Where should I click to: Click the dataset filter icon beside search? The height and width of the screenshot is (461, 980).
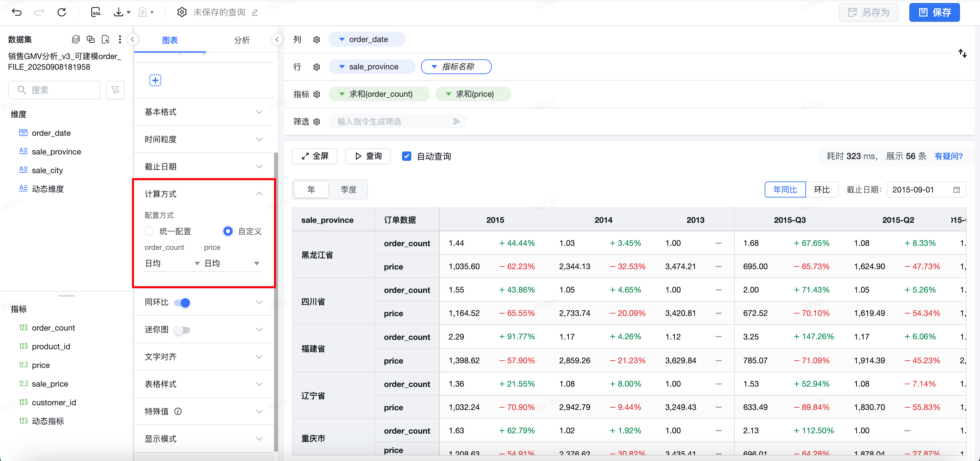tap(115, 90)
